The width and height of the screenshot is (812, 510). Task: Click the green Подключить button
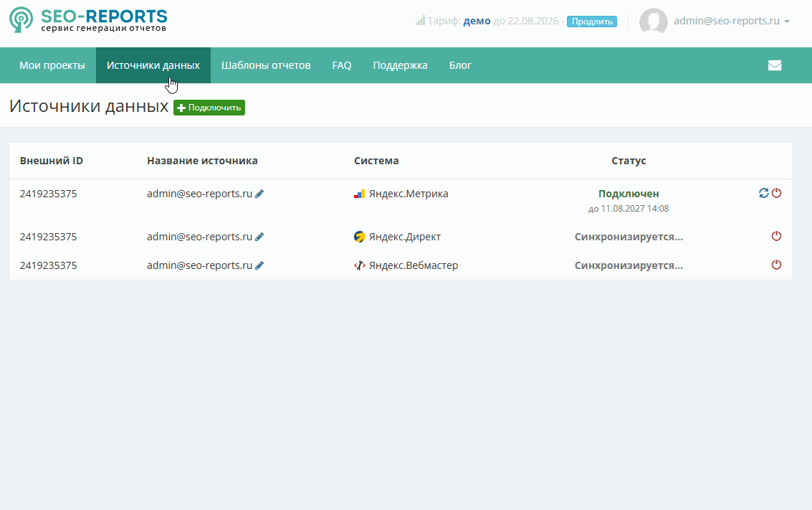click(x=209, y=108)
